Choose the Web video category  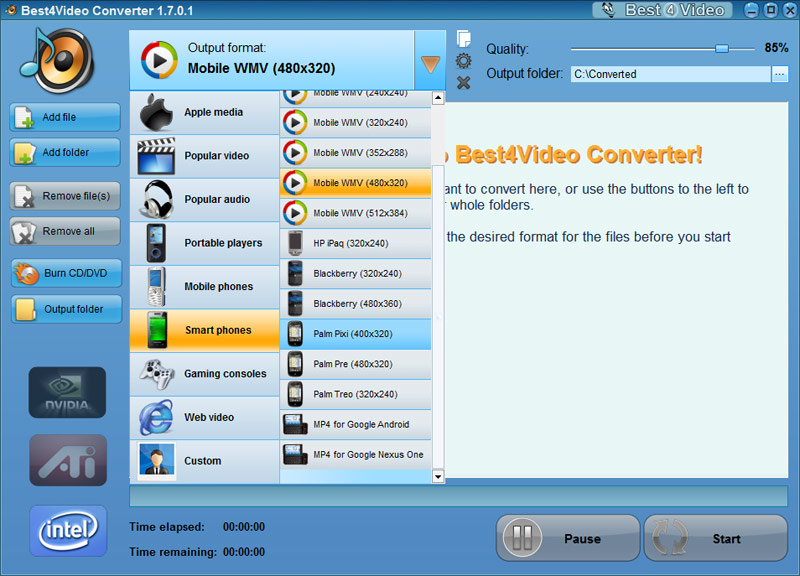[205, 417]
